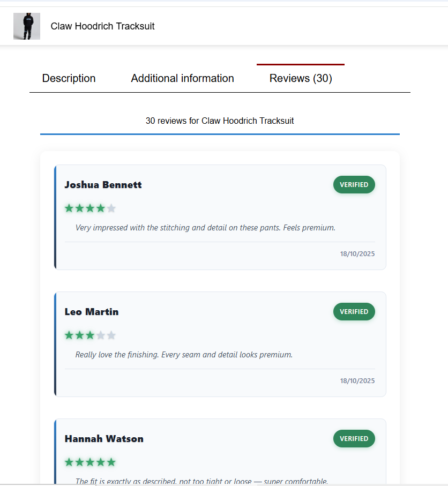
Task: Click the reviewer name Leo Martin
Action: pos(92,312)
